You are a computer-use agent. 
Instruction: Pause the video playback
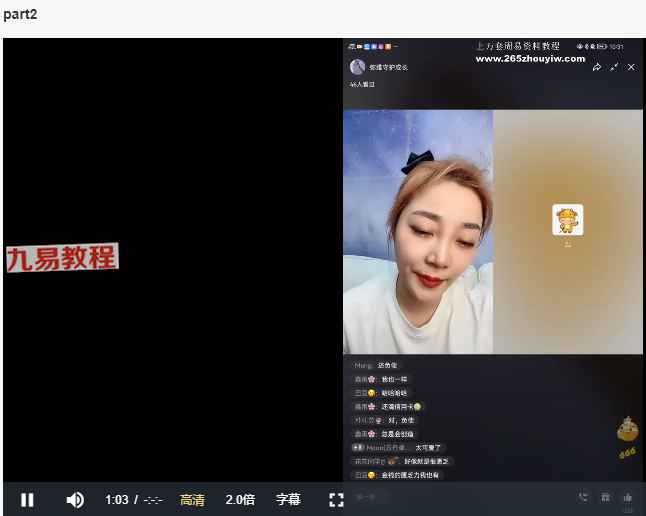(27, 500)
